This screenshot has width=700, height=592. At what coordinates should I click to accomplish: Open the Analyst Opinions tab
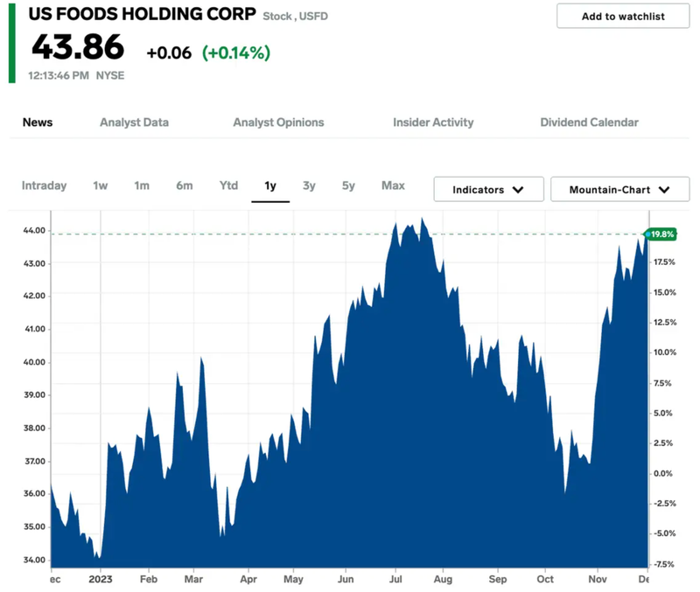[x=278, y=122]
